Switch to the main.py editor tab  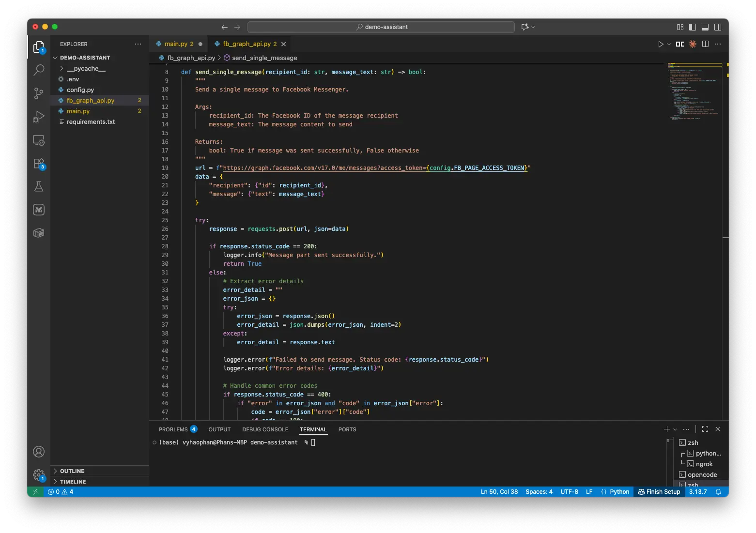[178, 44]
